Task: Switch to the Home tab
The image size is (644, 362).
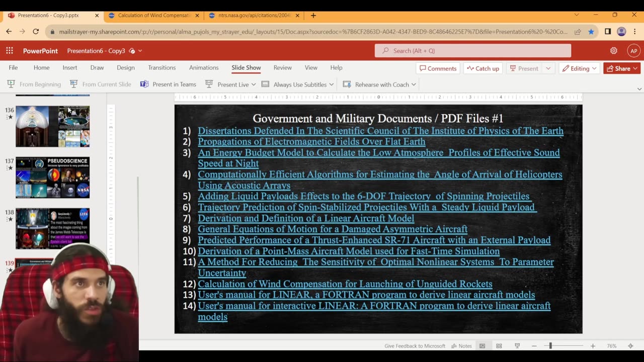Action: 41,67
